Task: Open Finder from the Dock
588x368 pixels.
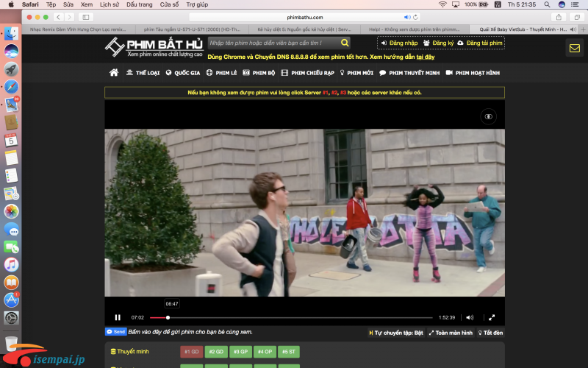Action: click(x=11, y=33)
